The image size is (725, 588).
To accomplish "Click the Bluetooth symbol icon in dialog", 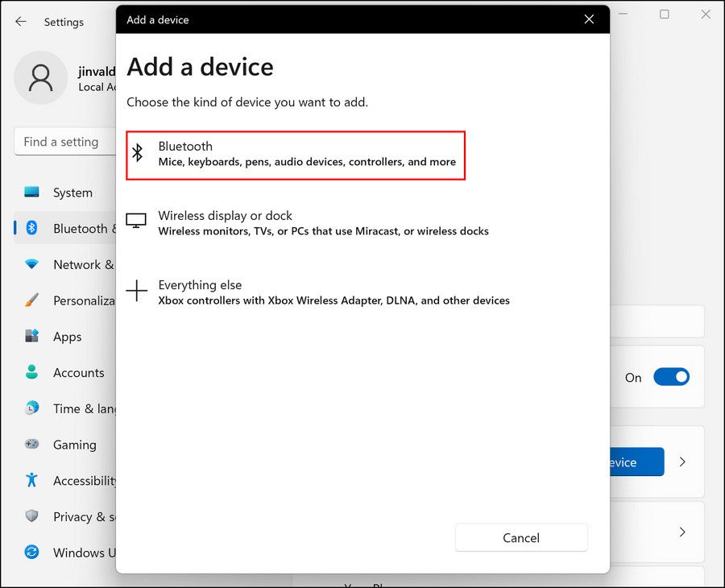I will (138, 153).
